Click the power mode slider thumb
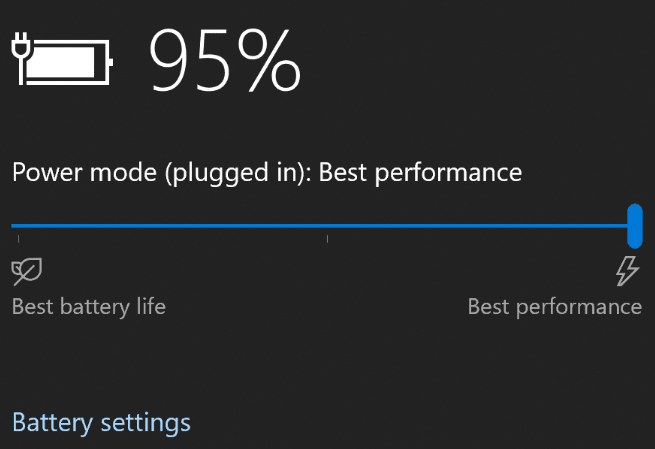This screenshot has height=449, width=655. click(x=634, y=225)
